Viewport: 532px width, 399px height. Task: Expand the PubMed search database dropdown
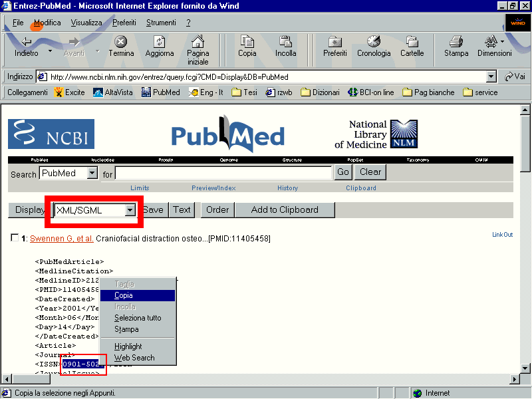(92, 174)
